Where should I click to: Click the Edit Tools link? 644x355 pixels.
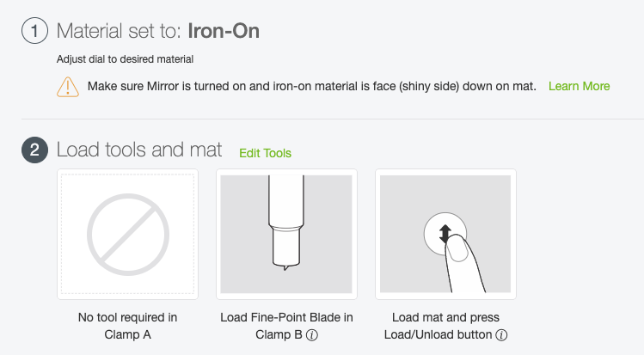(266, 153)
